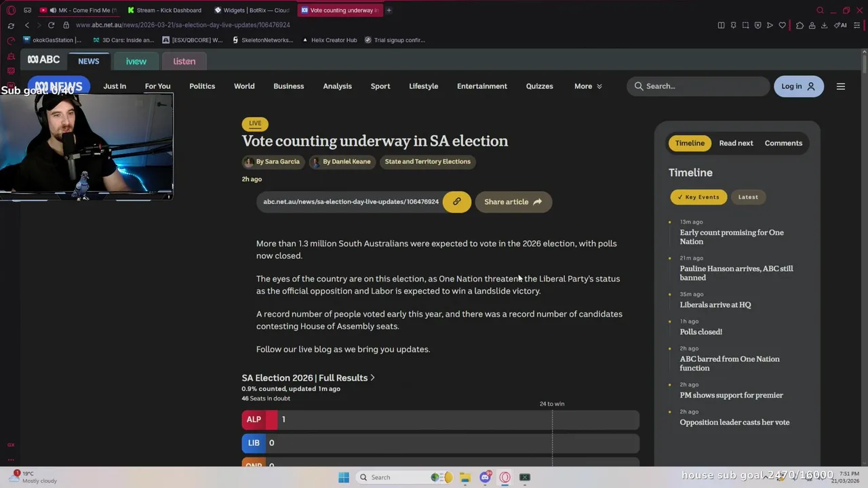Open the iview section tab
868x488 pixels.
click(136, 61)
